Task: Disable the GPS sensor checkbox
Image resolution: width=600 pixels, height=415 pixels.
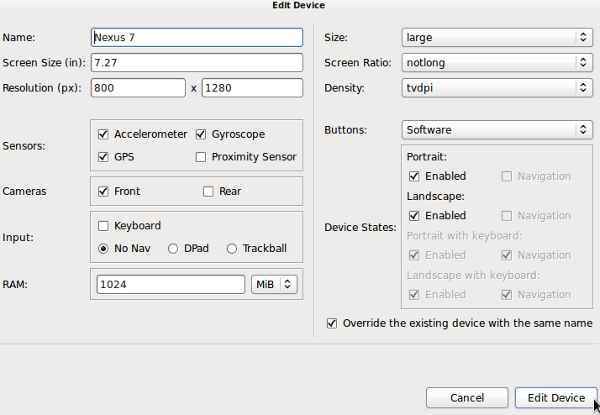Action: click(x=103, y=157)
